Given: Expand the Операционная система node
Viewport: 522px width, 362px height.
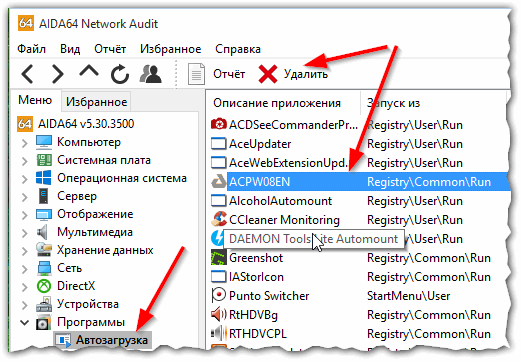Looking at the screenshot, I should coord(24,179).
